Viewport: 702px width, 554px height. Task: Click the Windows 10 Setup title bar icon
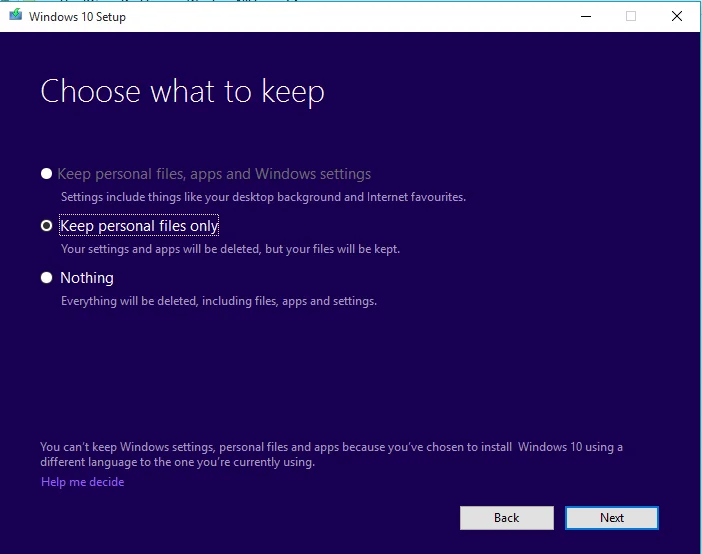coord(16,15)
